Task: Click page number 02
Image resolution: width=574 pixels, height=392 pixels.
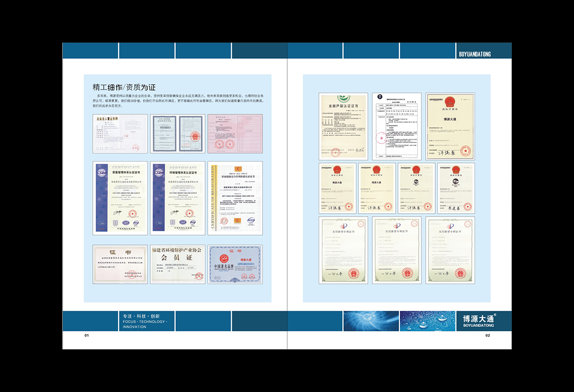Action: coord(487,336)
